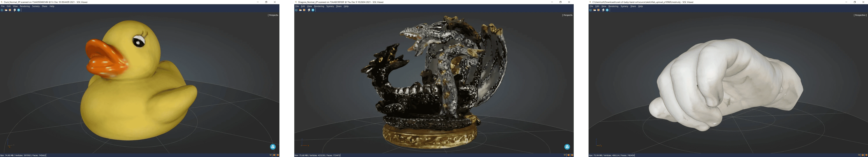Open the File menu in the mesh.obj window
This screenshot has height=157, width=868.
pyautogui.click(x=591, y=6)
